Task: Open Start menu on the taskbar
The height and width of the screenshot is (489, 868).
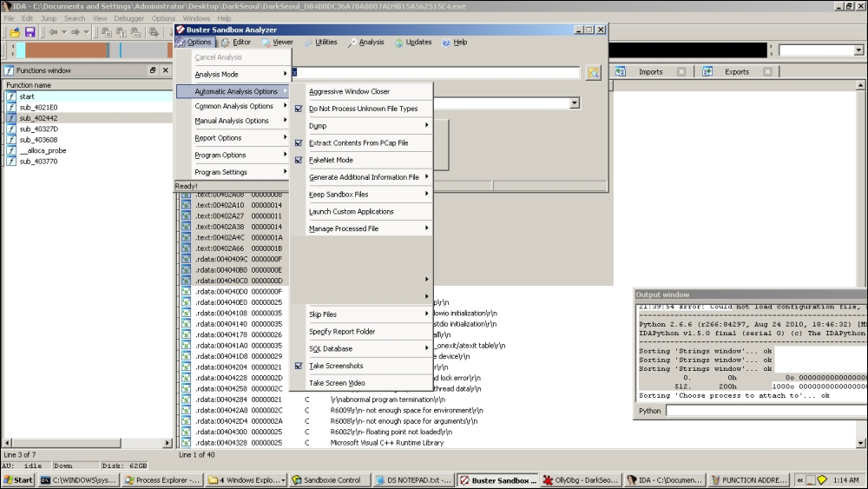Action: [x=18, y=480]
